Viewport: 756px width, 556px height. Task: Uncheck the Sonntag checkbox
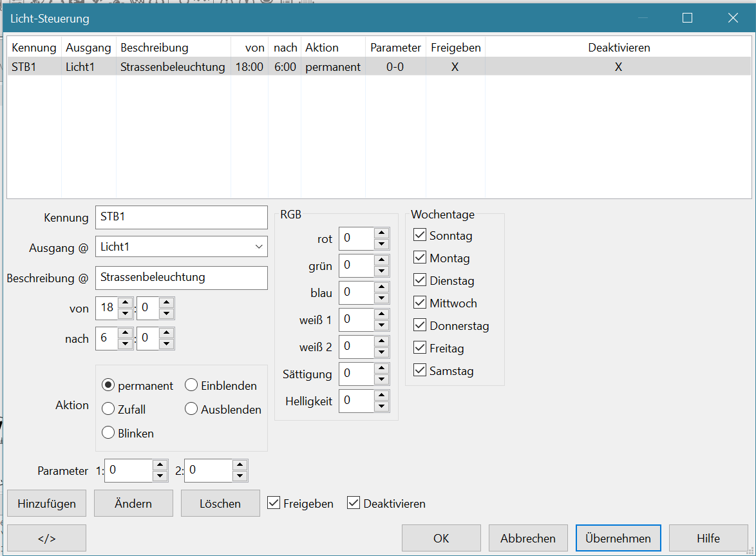pos(420,236)
